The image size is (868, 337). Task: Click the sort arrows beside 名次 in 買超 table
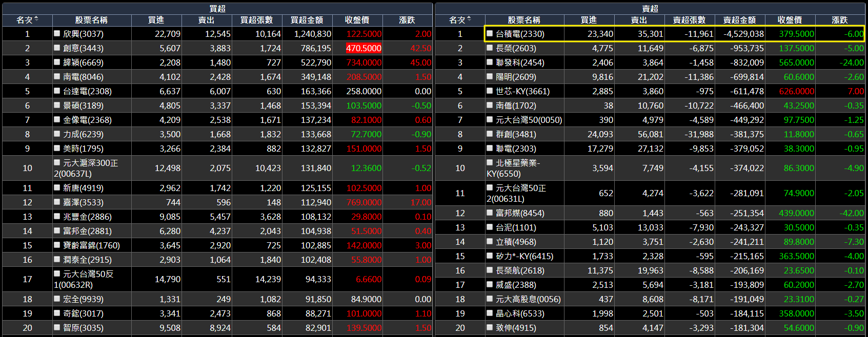pos(36,19)
